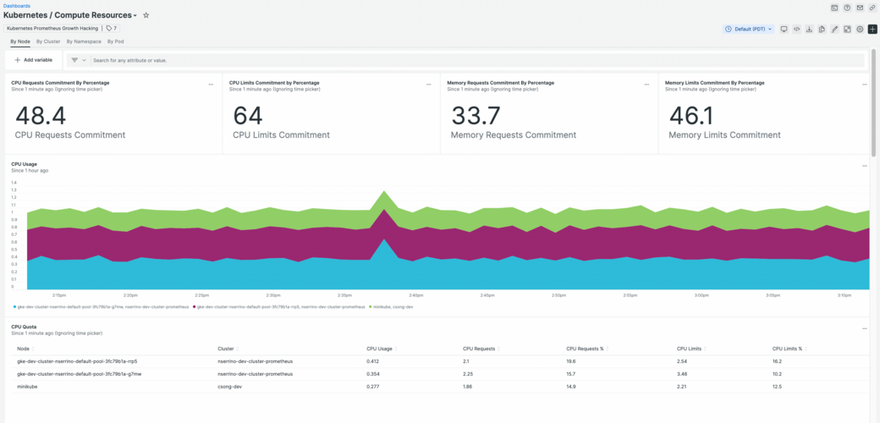Switch to the By Namespace tab
Image resolution: width=880 pixels, height=423 pixels.
click(84, 42)
